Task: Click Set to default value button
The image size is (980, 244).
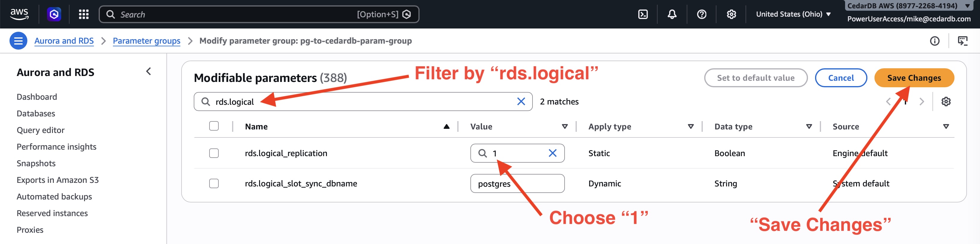Action: click(x=756, y=78)
